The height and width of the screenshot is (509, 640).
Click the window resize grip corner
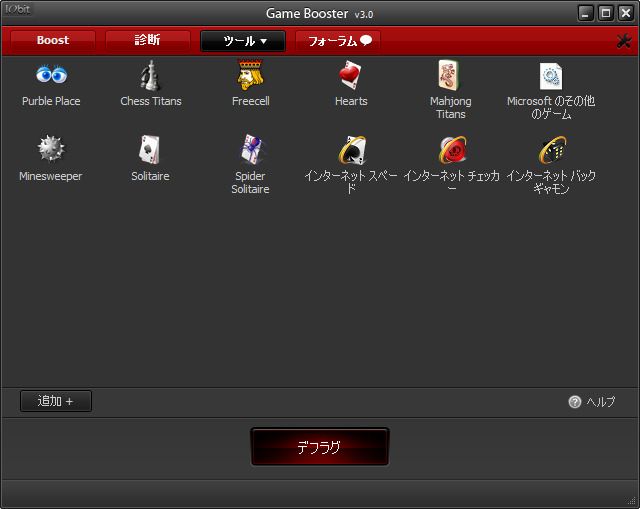tap(633, 501)
